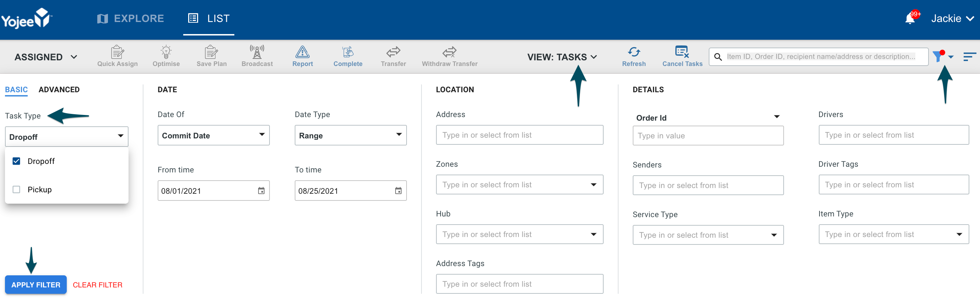Open the Task Type dropdown
The height and width of the screenshot is (303, 980).
[x=67, y=137]
